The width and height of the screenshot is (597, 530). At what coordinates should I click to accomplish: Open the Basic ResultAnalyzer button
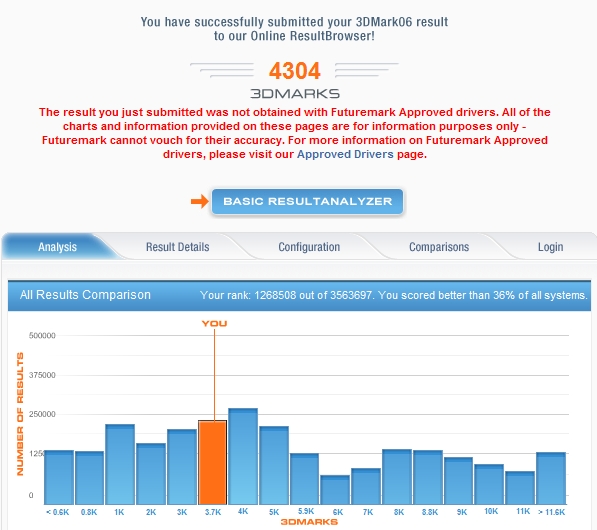(307, 201)
